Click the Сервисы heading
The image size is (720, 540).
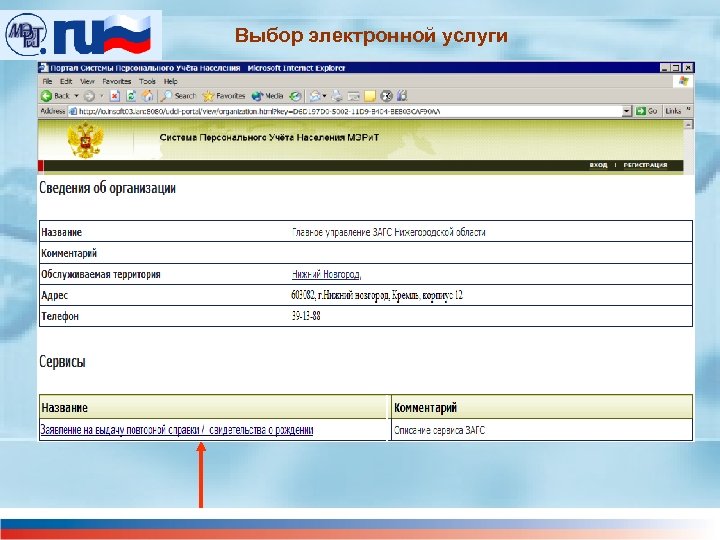(62, 361)
